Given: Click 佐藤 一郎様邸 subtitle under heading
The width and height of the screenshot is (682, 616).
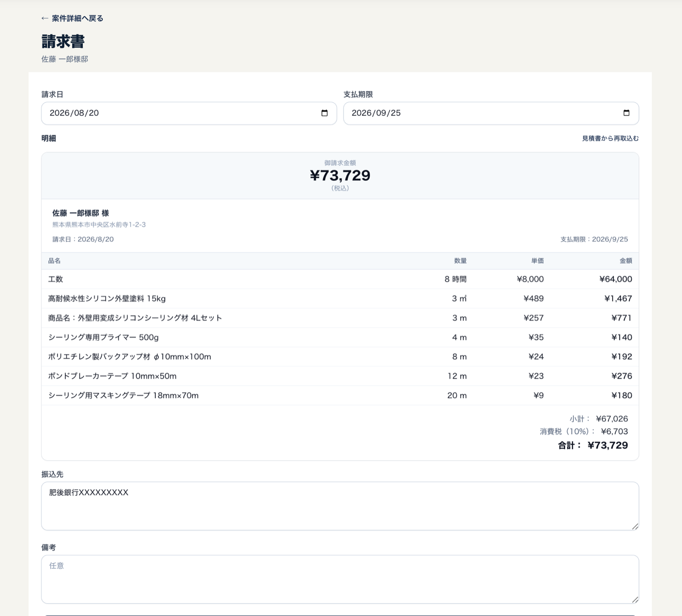Looking at the screenshot, I should click(65, 59).
